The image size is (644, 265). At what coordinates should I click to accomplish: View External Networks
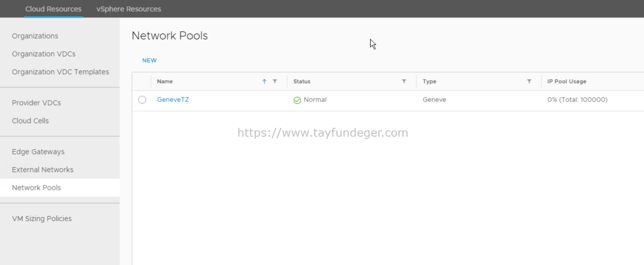point(42,169)
